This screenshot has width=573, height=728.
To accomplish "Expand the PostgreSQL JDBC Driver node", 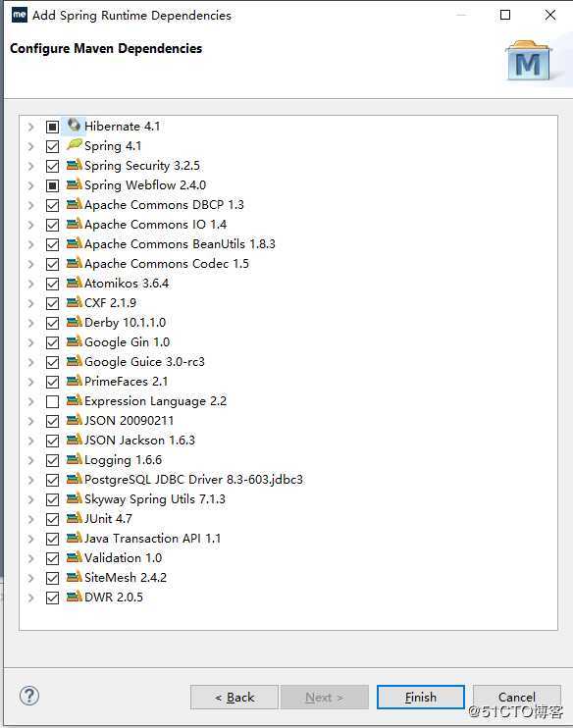I will pyautogui.click(x=30, y=480).
